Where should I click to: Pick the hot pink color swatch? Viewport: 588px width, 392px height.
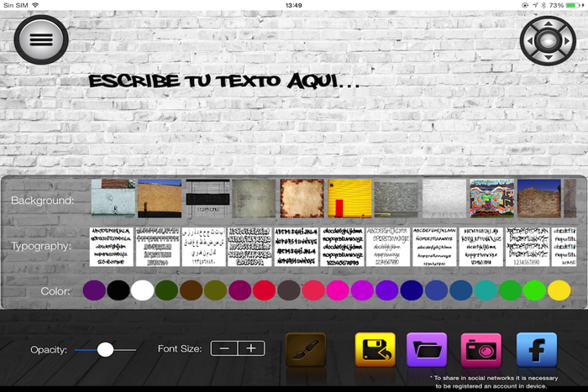click(338, 290)
